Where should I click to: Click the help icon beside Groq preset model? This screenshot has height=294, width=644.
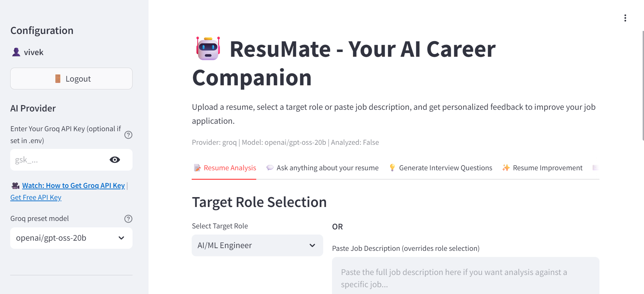point(128,219)
